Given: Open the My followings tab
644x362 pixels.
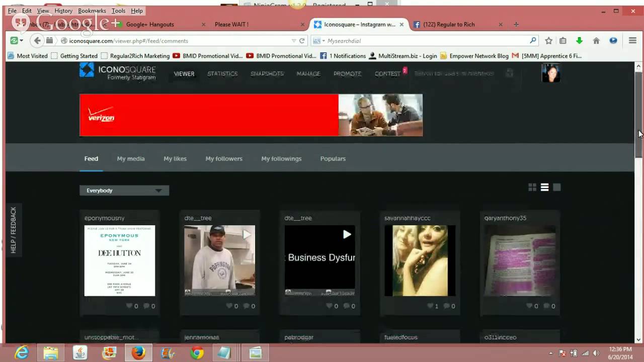Looking at the screenshot, I should (x=281, y=158).
